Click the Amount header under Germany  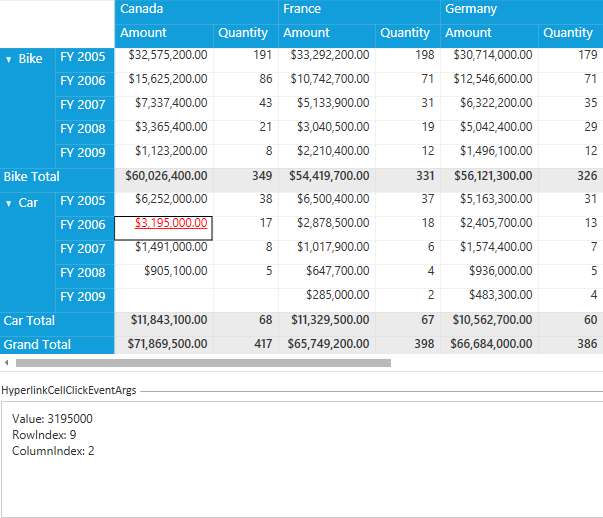click(489, 36)
